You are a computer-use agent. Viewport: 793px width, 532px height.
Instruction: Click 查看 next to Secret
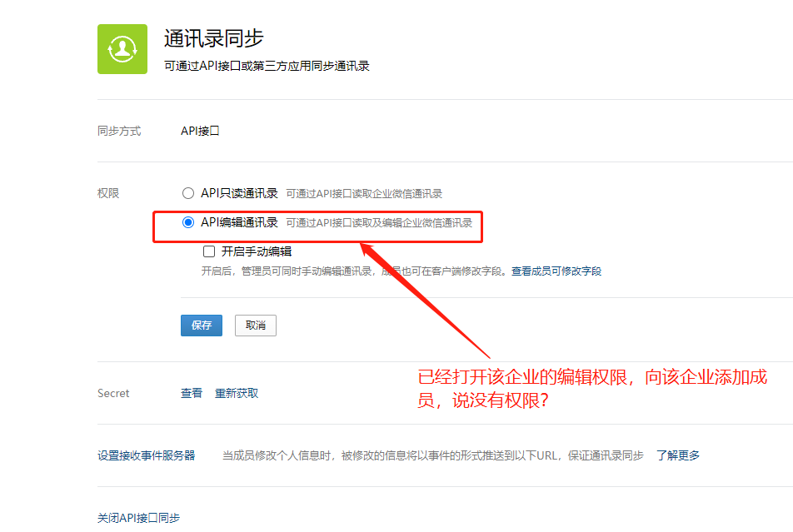[192, 393]
